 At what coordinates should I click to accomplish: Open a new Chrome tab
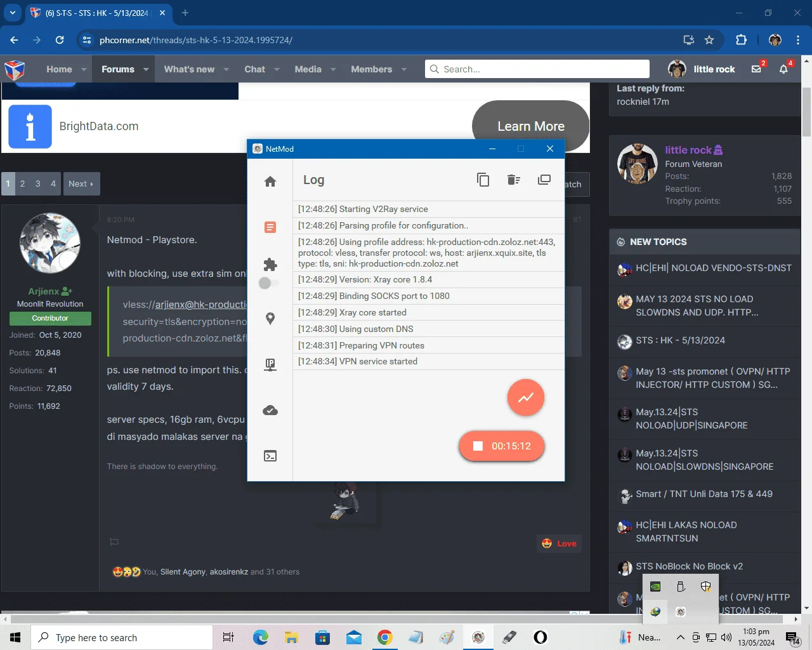tap(185, 13)
